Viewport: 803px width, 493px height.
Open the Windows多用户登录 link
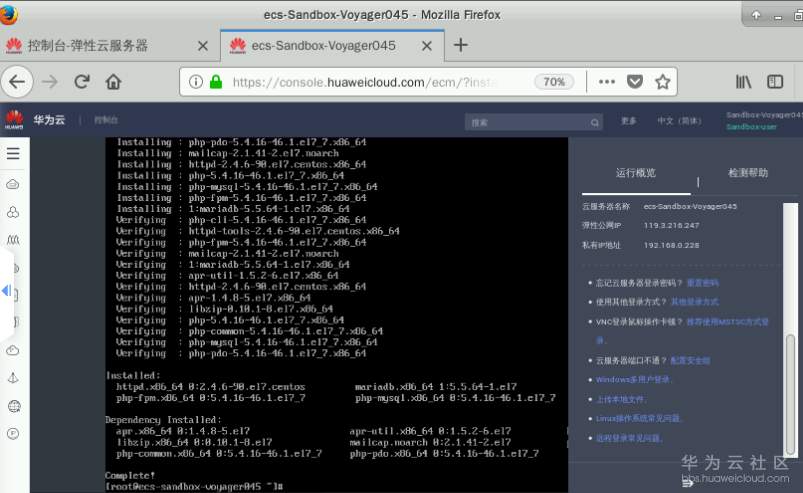(x=633, y=380)
